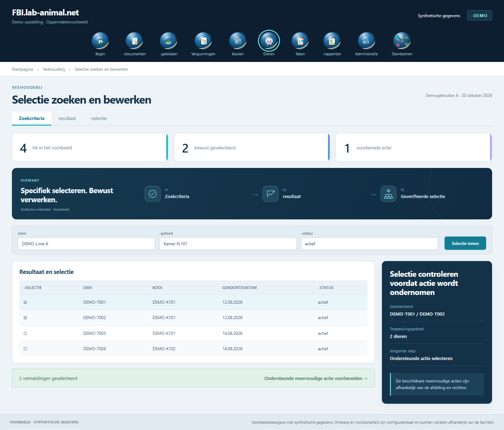Go to Startpagina breadcrumb

[22, 69]
